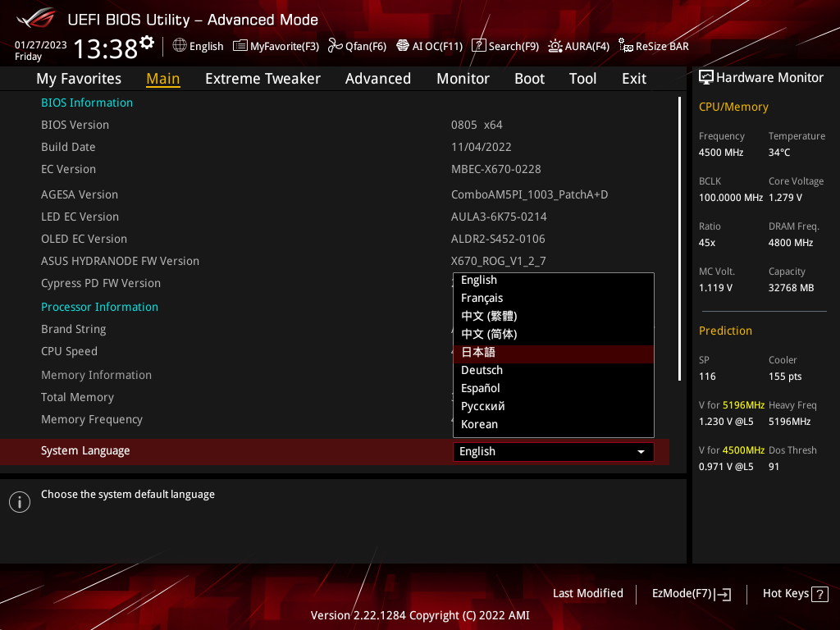Open Search(F9) question mark icon

(x=478, y=46)
